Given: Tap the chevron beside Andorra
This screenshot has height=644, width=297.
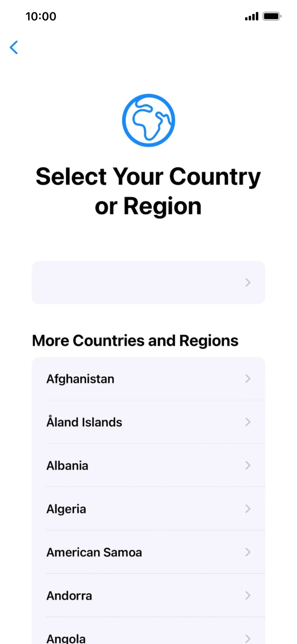Looking at the screenshot, I should pos(248,595).
